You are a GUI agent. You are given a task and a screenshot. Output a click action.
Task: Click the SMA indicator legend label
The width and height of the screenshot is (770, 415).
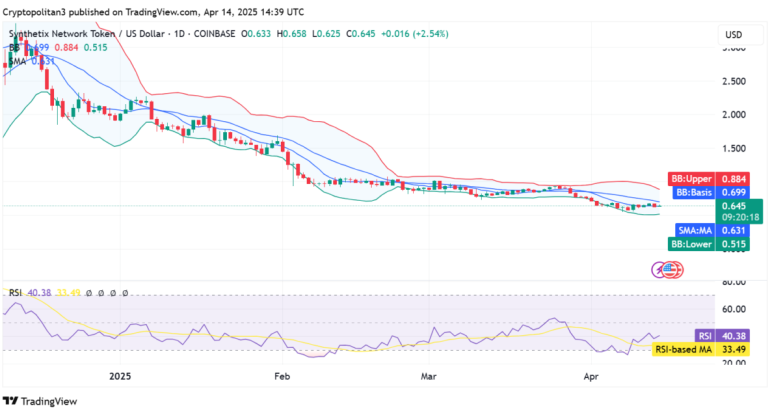coord(17,61)
